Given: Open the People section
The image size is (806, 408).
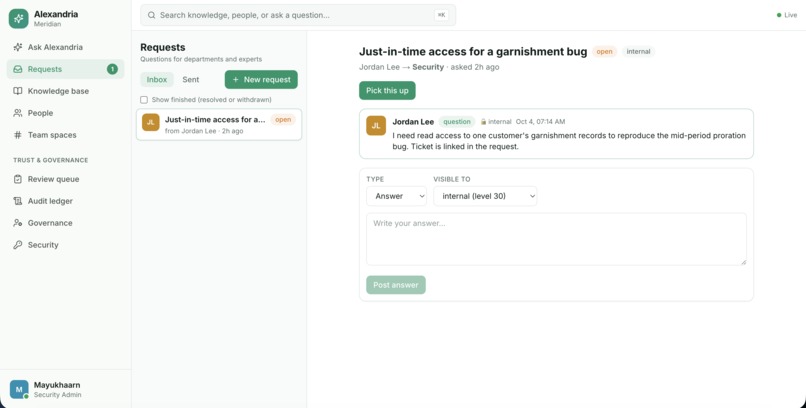Looking at the screenshot, I should pos(66,113).
